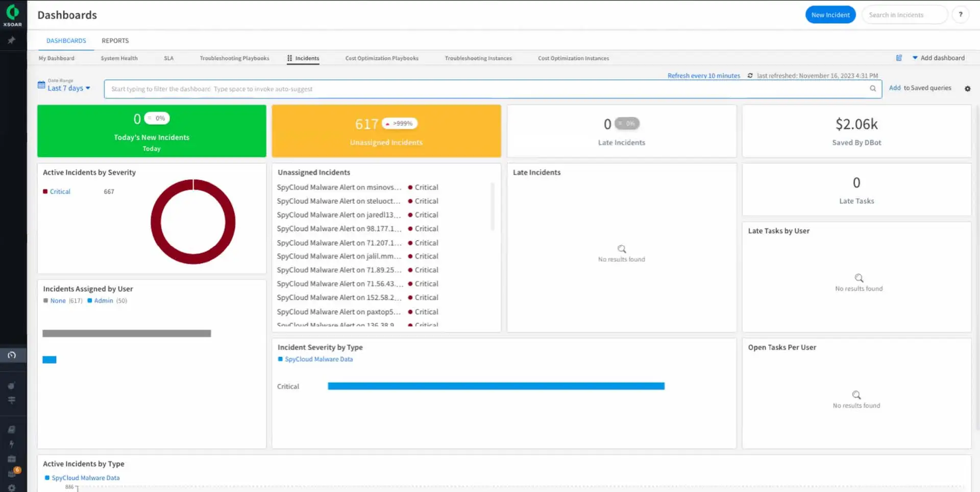
Task: Click the calendar icon beside Date Range
Action: (42, 85)
